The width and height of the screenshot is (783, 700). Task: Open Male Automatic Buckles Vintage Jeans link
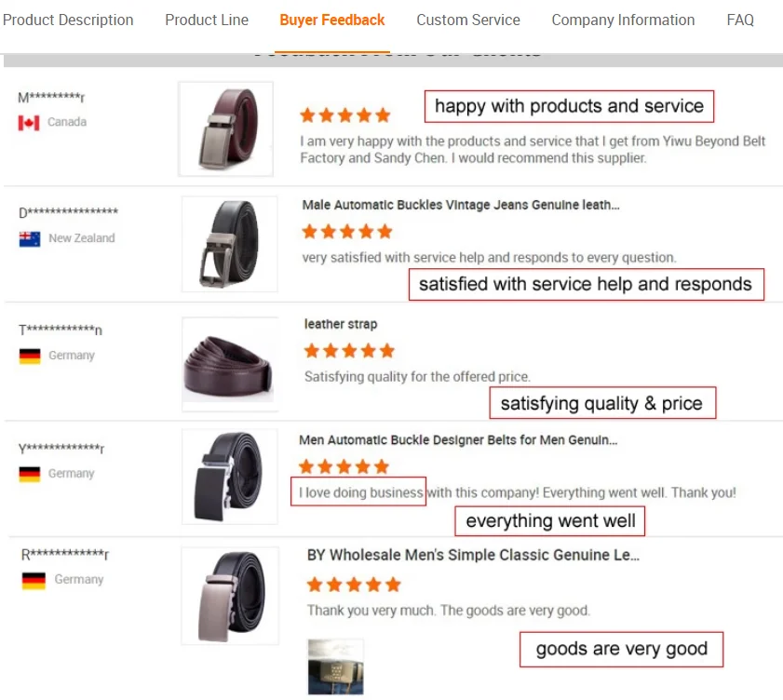coord(461,205)
